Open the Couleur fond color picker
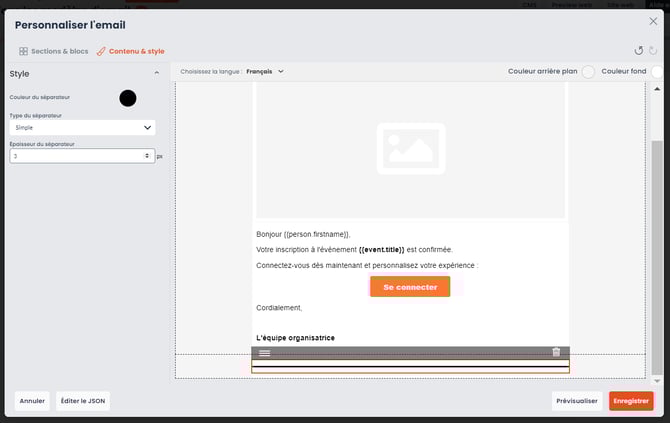Viewport: 670px width, 423px height. click(x=657, y=72)
